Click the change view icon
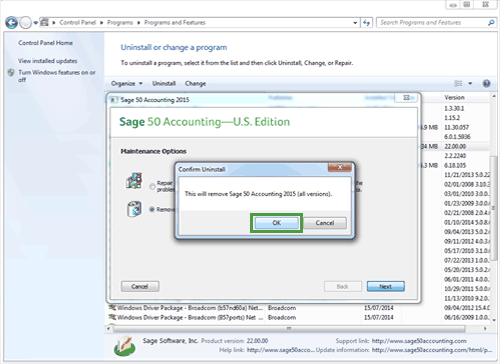The image size is (500, 364). pos(459,83)
